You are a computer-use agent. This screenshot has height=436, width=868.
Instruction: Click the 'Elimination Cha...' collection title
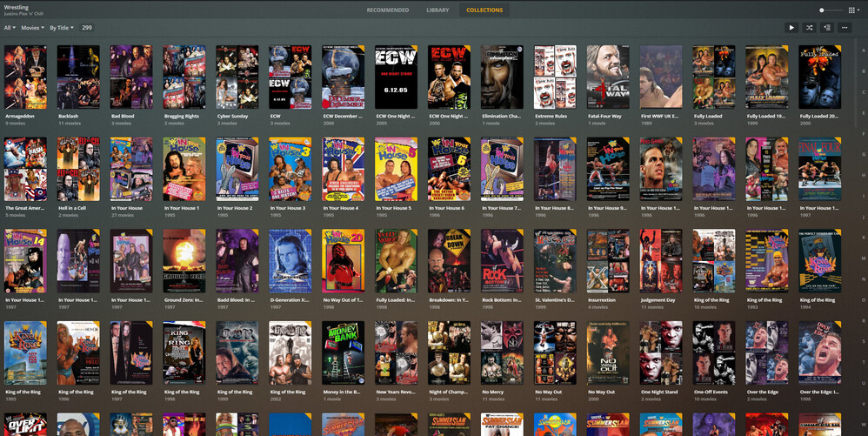(503, 117)
